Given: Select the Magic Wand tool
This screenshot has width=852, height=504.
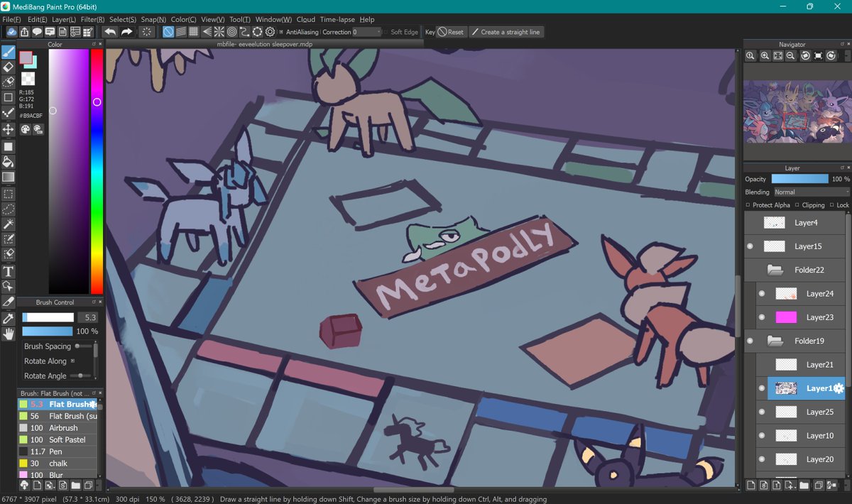Looking at the screenshot, I should point(9,224).
